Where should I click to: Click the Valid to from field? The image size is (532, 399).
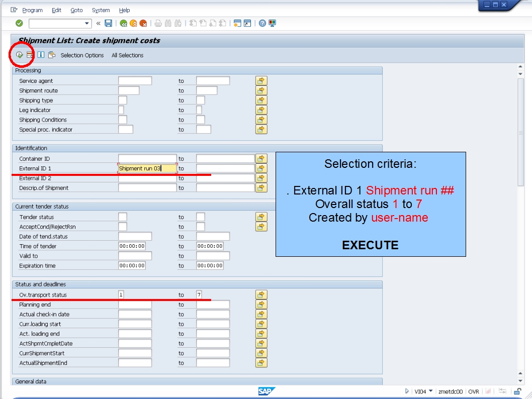click(135, 256)
